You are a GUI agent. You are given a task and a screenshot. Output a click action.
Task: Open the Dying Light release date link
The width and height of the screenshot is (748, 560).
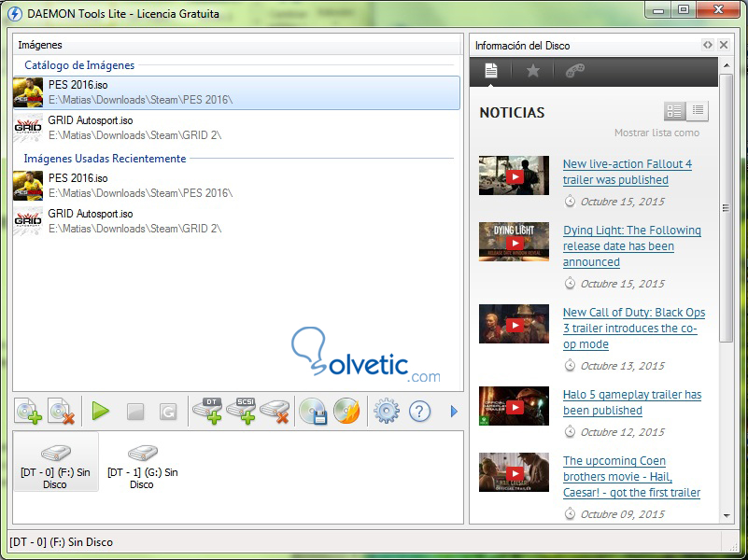632,245
